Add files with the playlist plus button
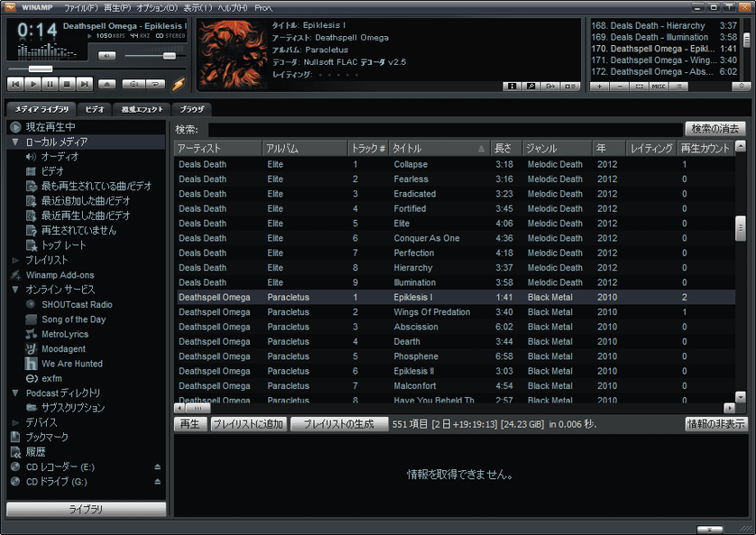 pyautogui.click(x=599, y=87)
